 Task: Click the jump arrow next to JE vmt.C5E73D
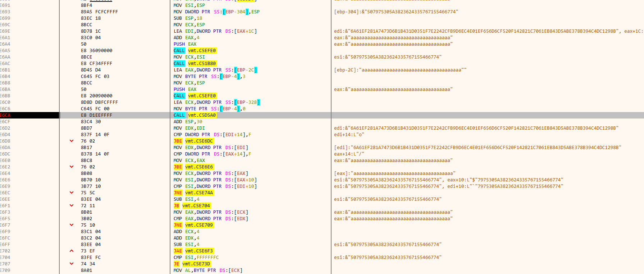coord(72,264)
